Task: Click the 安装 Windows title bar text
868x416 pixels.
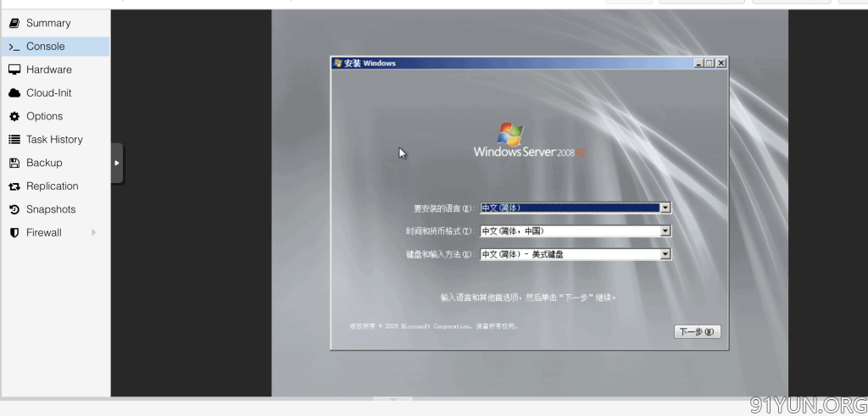Action: (x=370, y=63)
